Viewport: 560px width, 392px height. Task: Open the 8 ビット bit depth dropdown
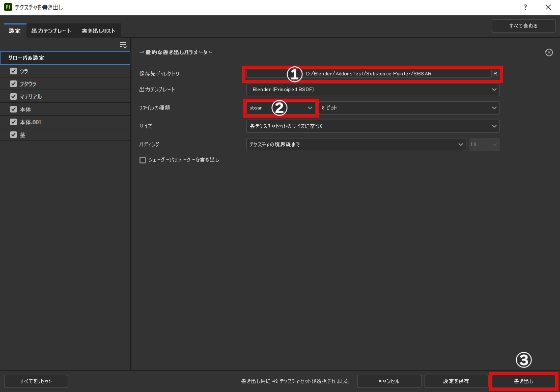point(407,108)
